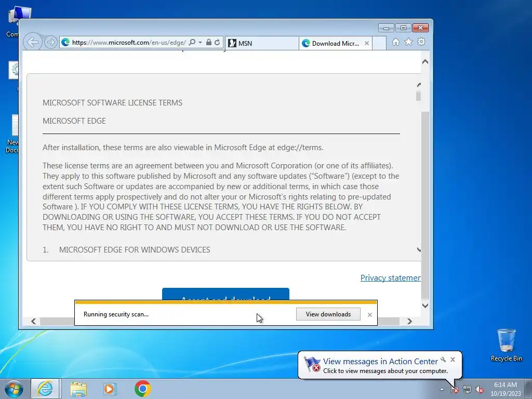
Task: Click the muted volume tray icon
Action: tap(480, 390)
